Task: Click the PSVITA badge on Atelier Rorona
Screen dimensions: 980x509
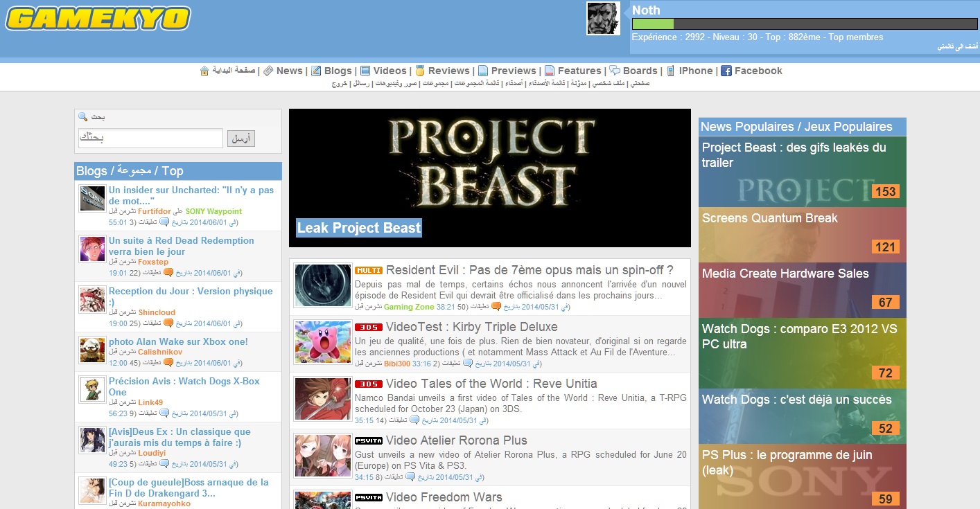Action: pos(369,440)
